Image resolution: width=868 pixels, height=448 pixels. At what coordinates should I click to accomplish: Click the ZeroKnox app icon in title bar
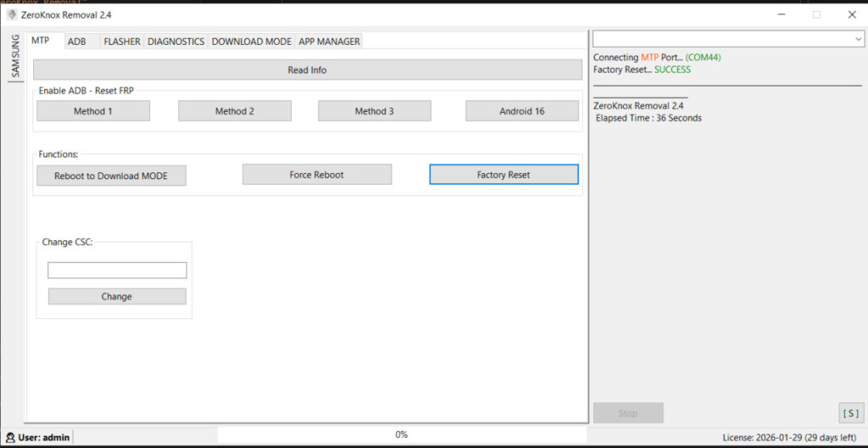10,14
